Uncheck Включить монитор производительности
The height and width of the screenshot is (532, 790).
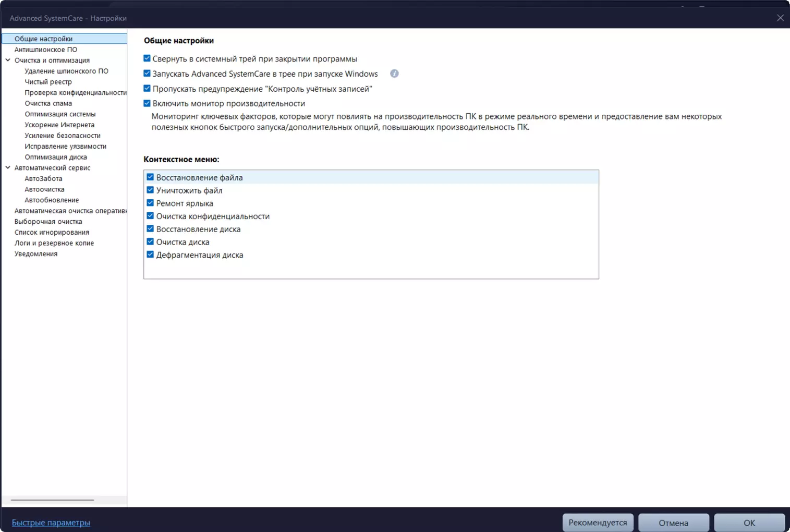[x=147, y=103]
